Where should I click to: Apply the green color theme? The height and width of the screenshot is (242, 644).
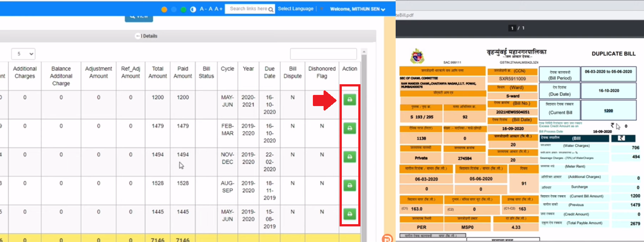pos(183,9)
